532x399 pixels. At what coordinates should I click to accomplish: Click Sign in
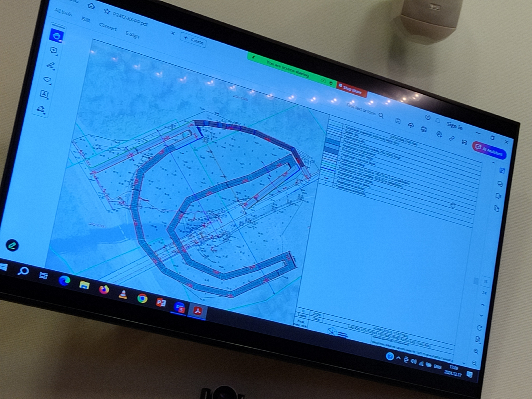point(455,126)
